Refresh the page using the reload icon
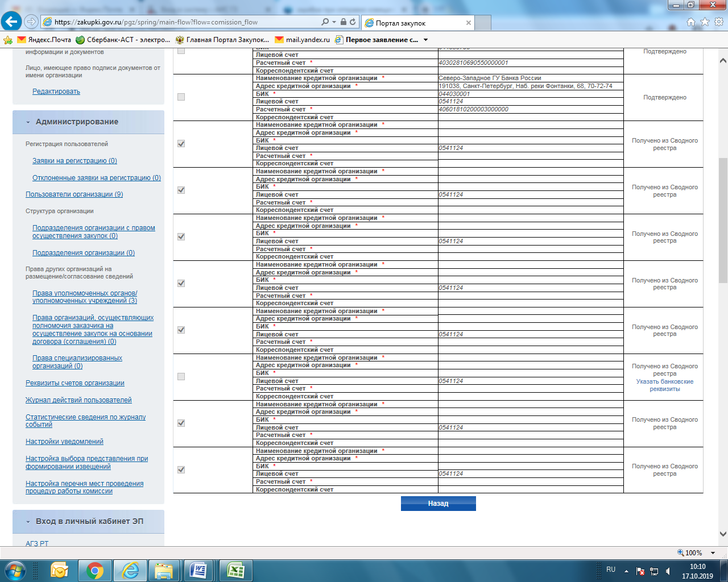 (353, 22)
